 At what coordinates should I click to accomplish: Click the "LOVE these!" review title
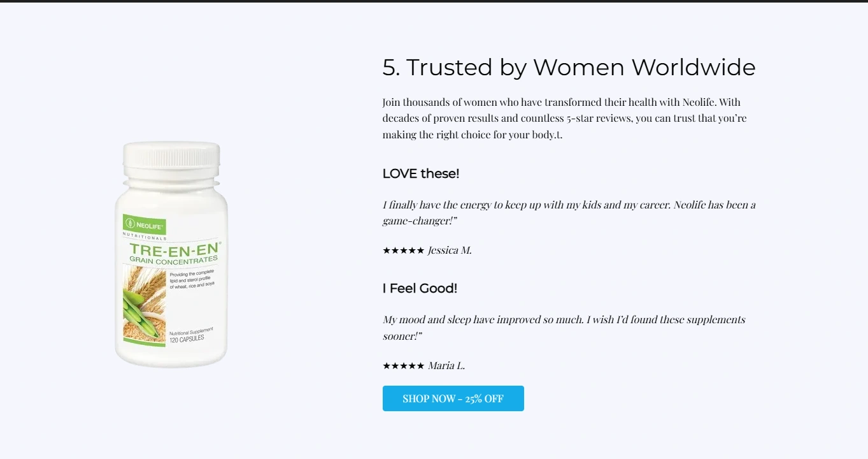pos(420,173)
